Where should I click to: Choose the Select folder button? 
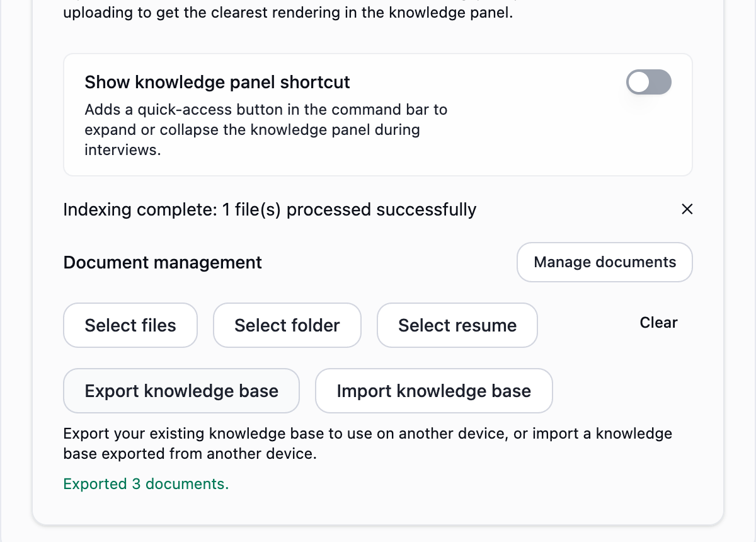(x=287, y=325)
